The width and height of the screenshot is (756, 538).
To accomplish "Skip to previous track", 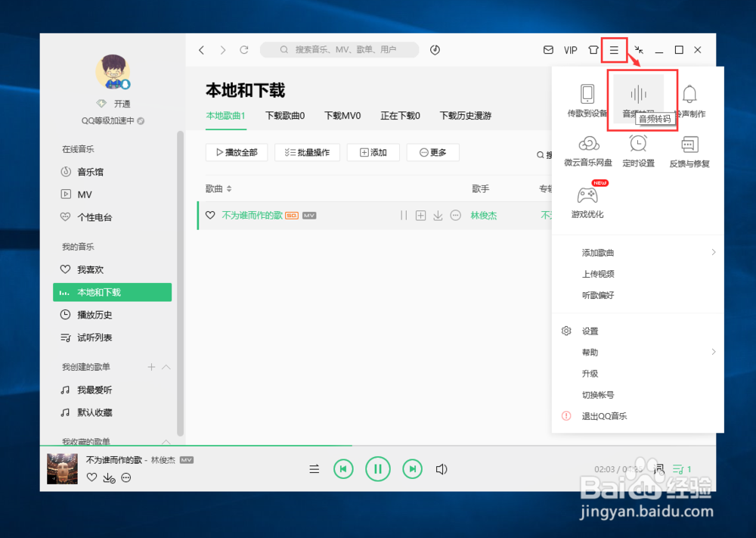I will point(343,469).
